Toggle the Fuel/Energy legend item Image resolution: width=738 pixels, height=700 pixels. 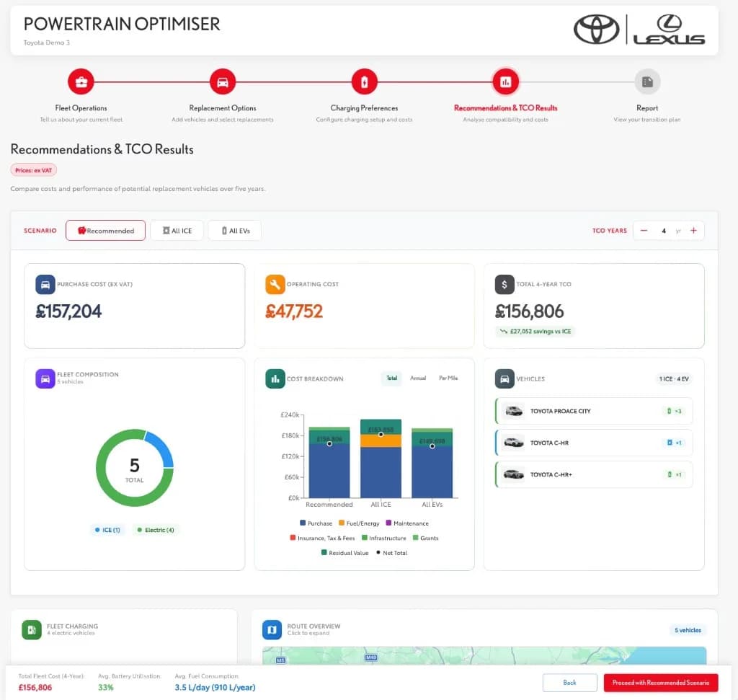point(359,523)
